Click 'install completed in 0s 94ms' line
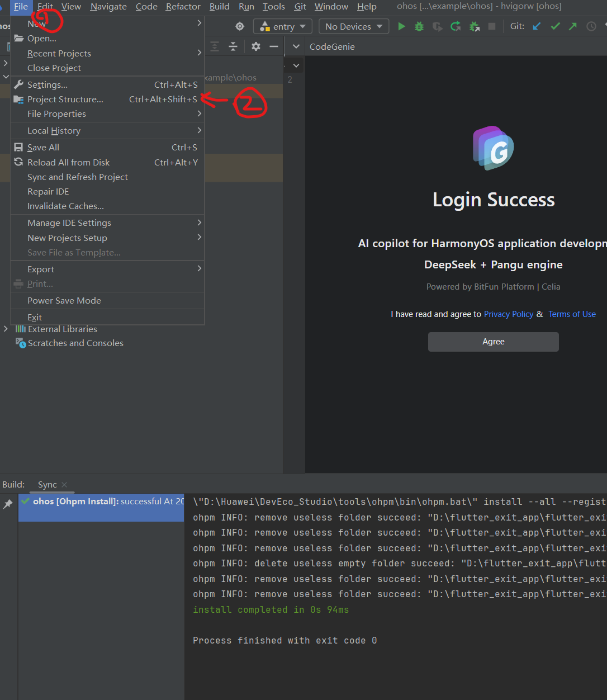 coord(271,609)
